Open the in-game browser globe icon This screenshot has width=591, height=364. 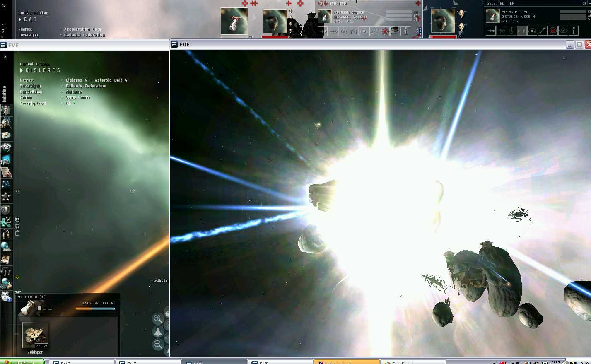[6, 247]
